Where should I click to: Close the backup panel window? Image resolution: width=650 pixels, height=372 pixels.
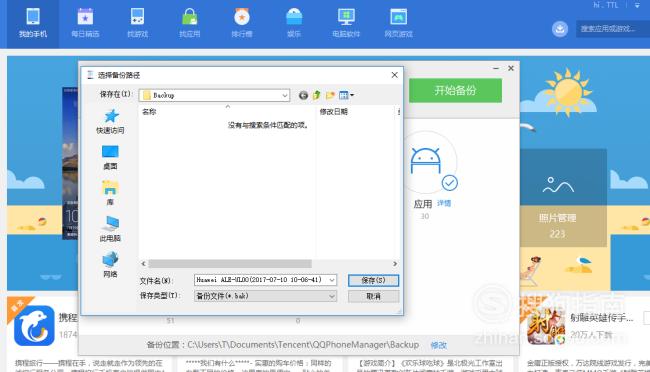511,68
